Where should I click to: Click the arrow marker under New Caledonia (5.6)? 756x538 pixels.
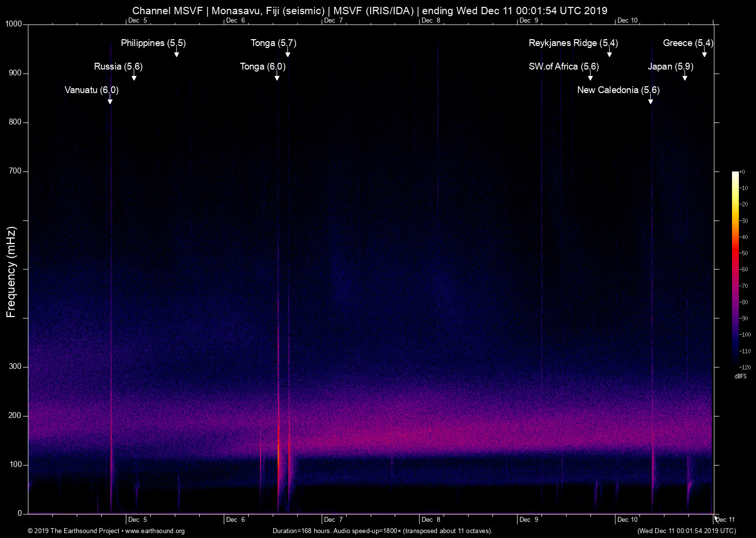pos(651,100)
